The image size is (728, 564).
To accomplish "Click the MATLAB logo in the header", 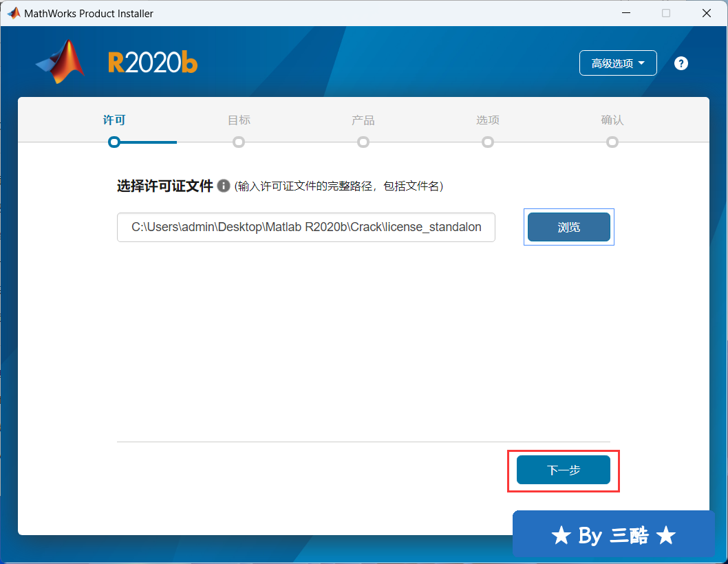I will (x=61, y=62).
